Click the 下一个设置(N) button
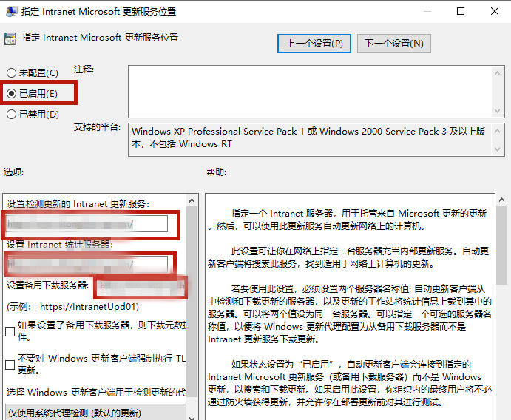The width and height of the screenshot is (511, 420). pyautogui.click(x=394, y=44)
